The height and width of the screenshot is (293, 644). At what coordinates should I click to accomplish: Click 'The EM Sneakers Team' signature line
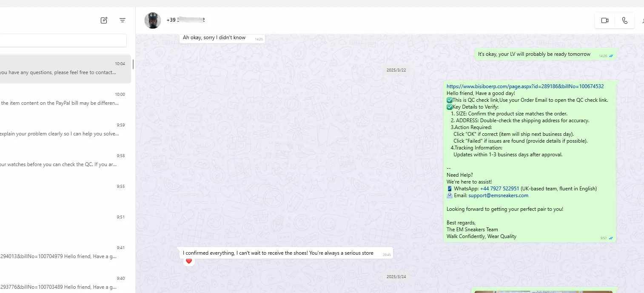[472, 230]
